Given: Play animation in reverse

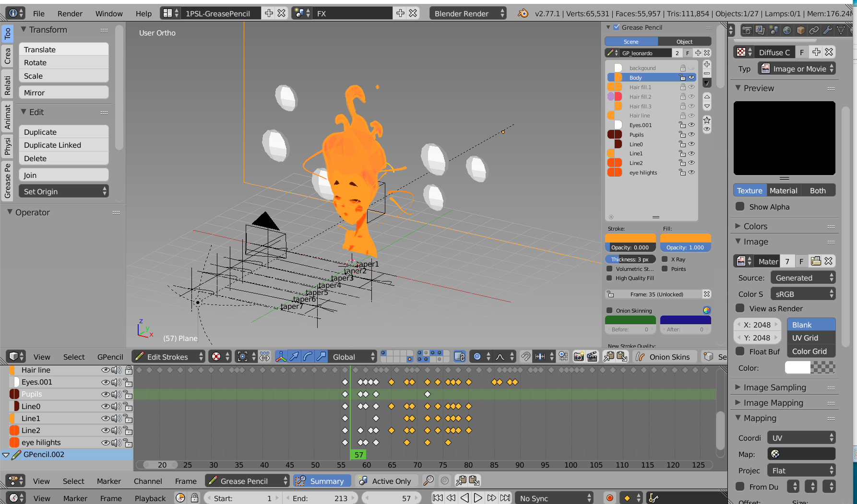Looking at the screenshot, I should pos(464,498).
